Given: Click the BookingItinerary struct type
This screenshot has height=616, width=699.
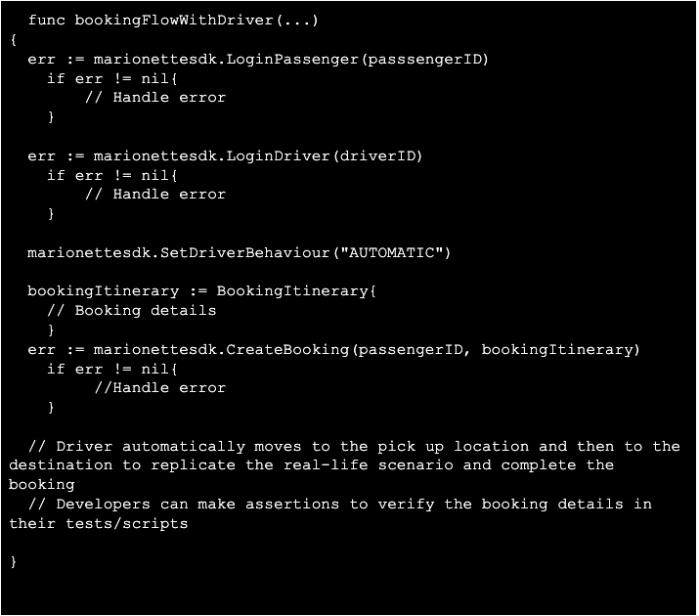Looking at the screenshot, I should click(x=292, y=291).
